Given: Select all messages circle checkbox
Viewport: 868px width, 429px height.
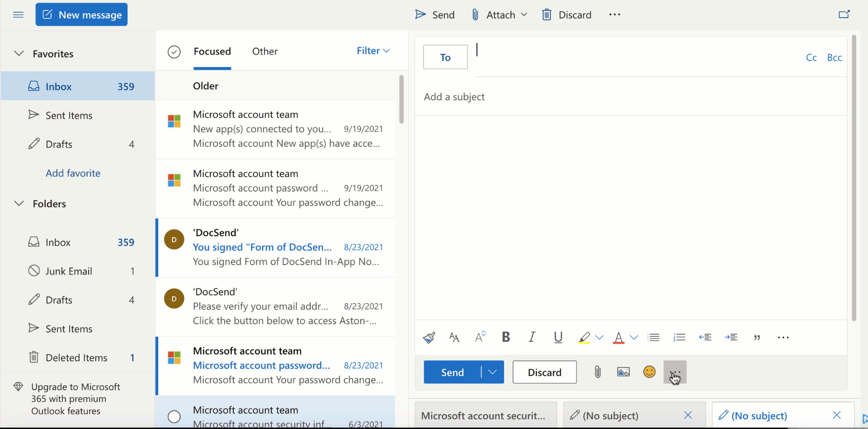Looking at the screenshot, I should click(x=174, y=52).
